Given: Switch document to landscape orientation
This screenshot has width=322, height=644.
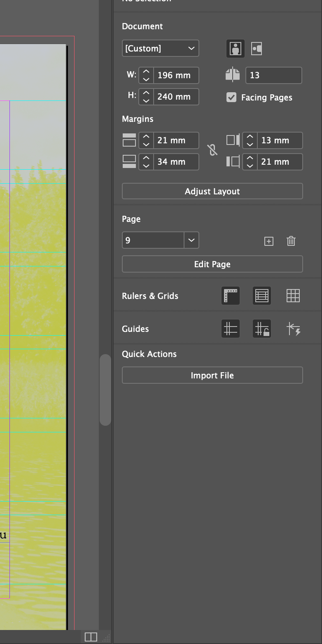Looking at the screenshot, I should pos(257,49).
